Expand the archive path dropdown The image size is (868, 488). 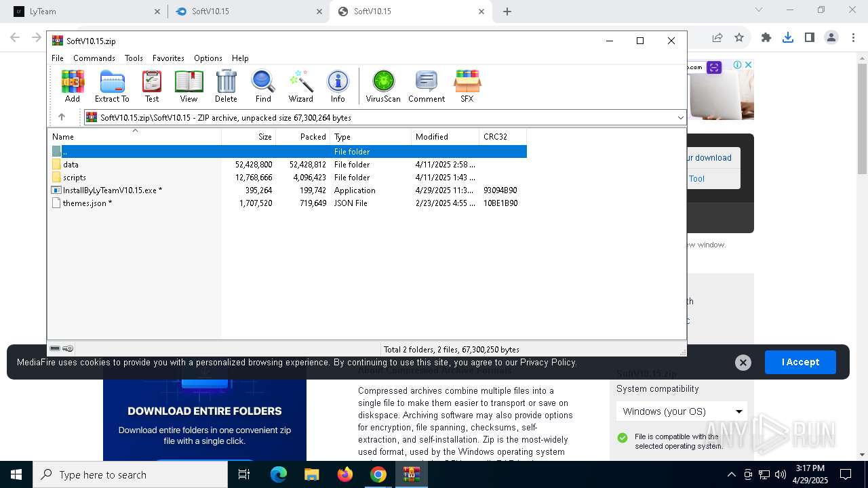pos(680,118)
